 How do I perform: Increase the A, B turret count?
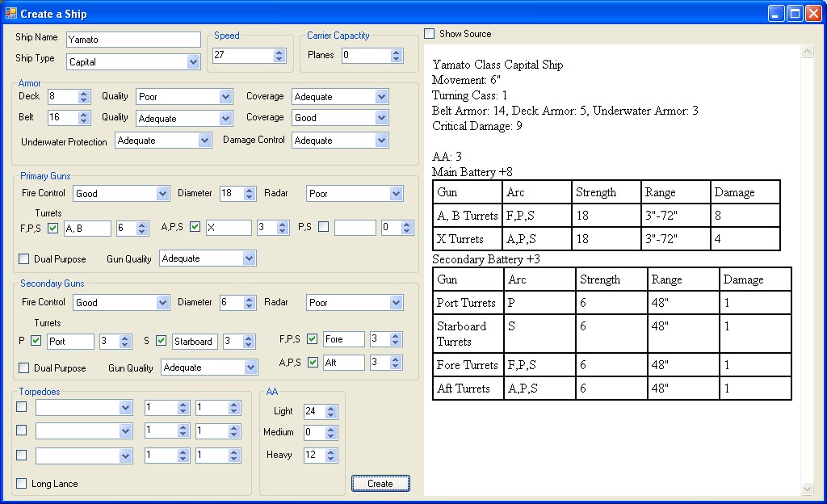(x=141, y=225)
